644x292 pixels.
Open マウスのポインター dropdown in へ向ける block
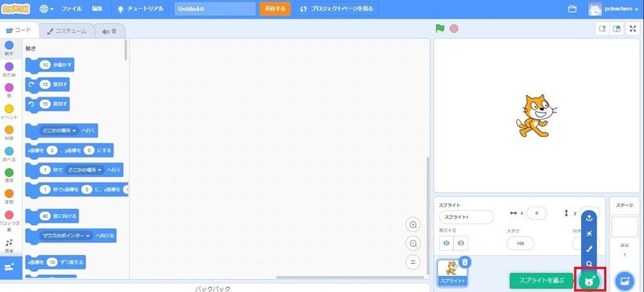pos(66,236)
